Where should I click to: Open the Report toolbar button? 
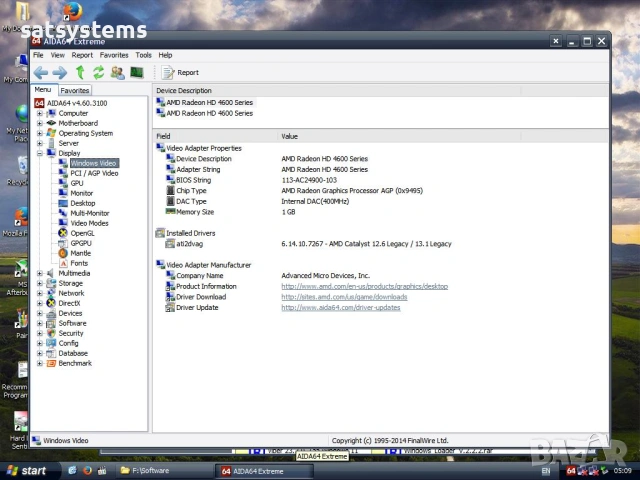click(x=180, y=73)
